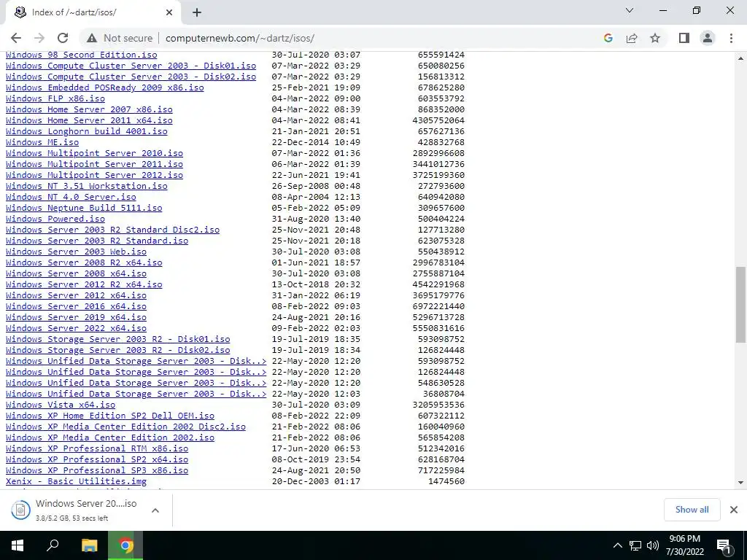Expand the tab search chevron
The height and width of the screenshot is (560, 747).
coord(630,10)
